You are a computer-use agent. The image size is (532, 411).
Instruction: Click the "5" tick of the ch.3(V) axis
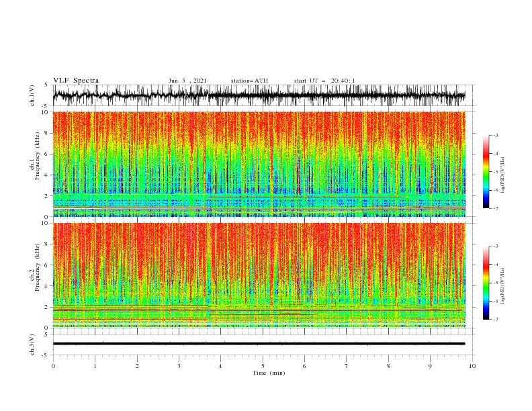tap(46, 334)
